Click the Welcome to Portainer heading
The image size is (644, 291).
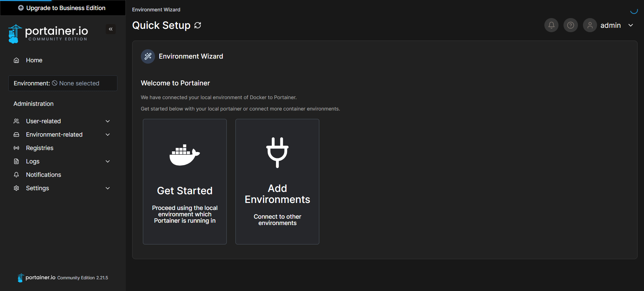click(175, 83)
